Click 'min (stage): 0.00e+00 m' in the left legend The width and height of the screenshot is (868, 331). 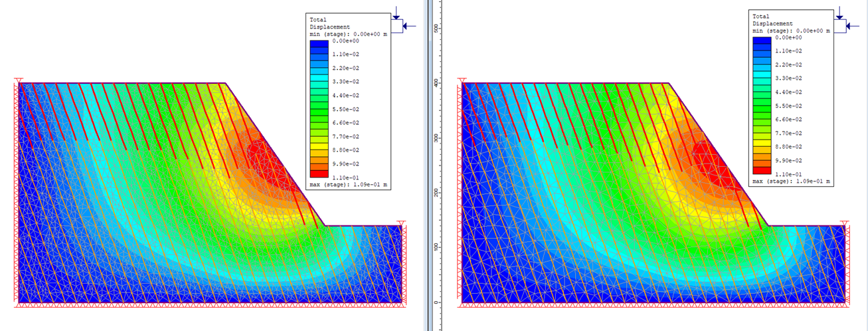349,34
